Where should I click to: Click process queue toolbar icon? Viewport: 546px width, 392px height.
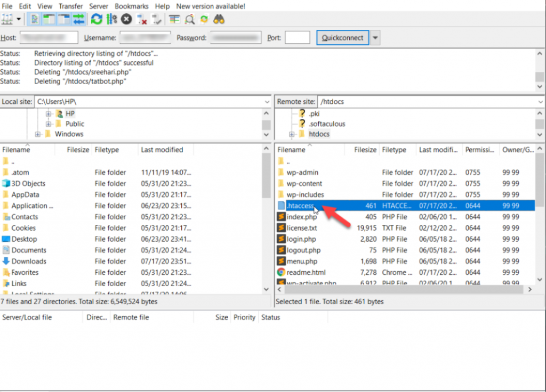pyautogui.click(x=111, y=20)
